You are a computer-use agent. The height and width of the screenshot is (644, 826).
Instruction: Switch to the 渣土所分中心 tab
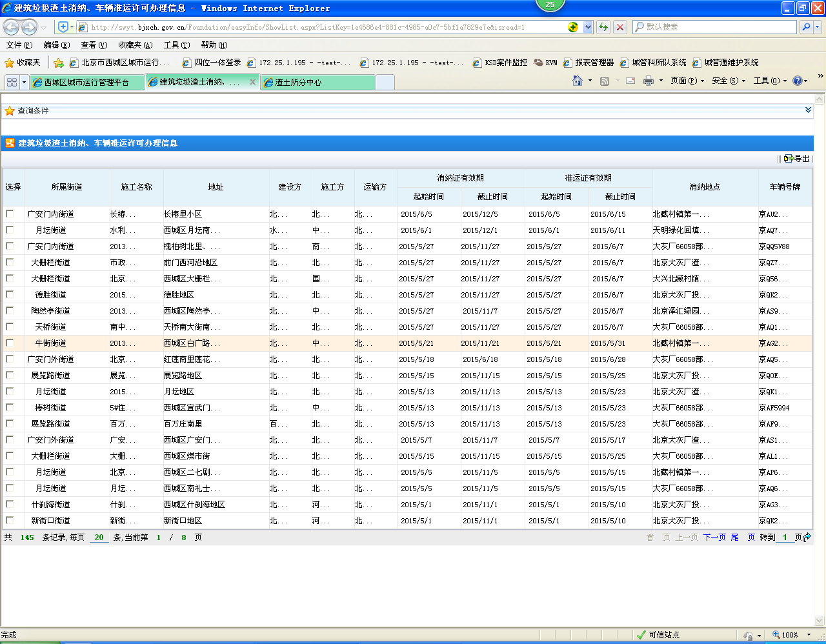point(317,82)
